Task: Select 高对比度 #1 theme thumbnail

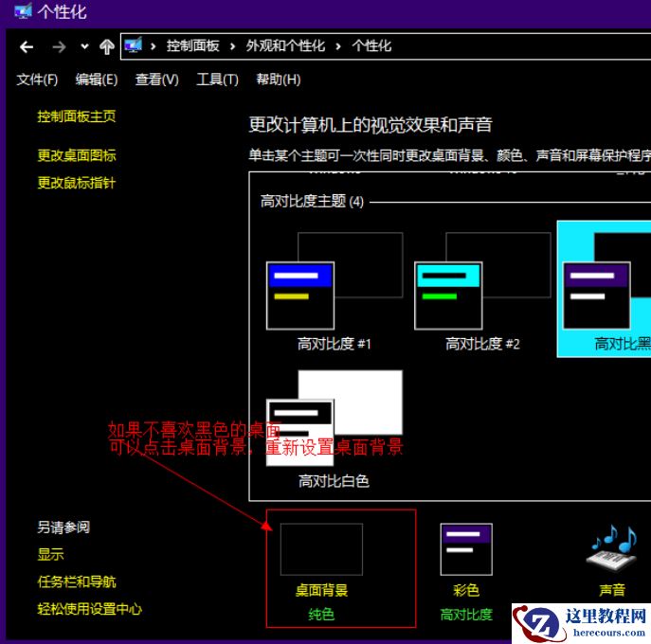Action: point(335,281)
